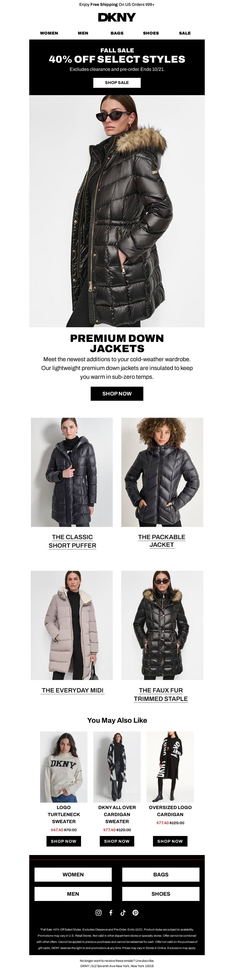Click SHOP NOW under Premium Down Jackets
This screenshot has width=234, height=980.
pos(117,393)
